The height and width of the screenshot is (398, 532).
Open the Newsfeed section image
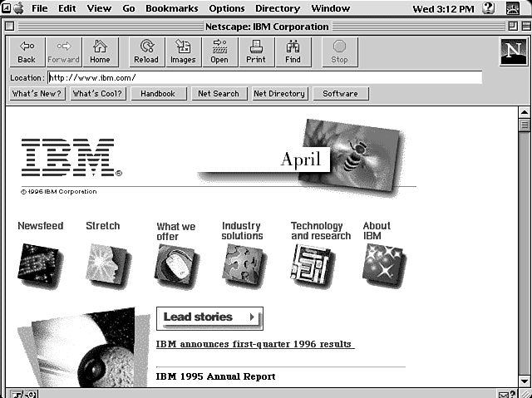pos(37,264)
